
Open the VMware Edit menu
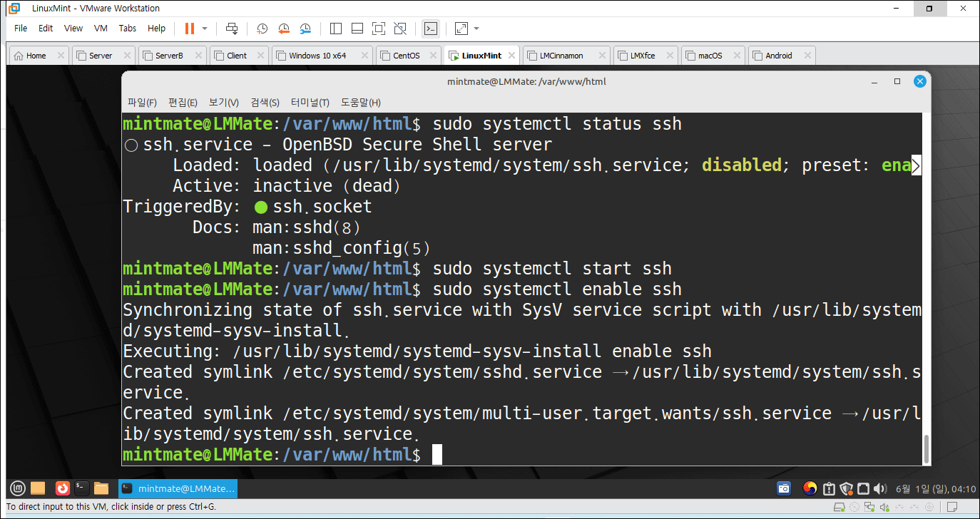(46, 29)
